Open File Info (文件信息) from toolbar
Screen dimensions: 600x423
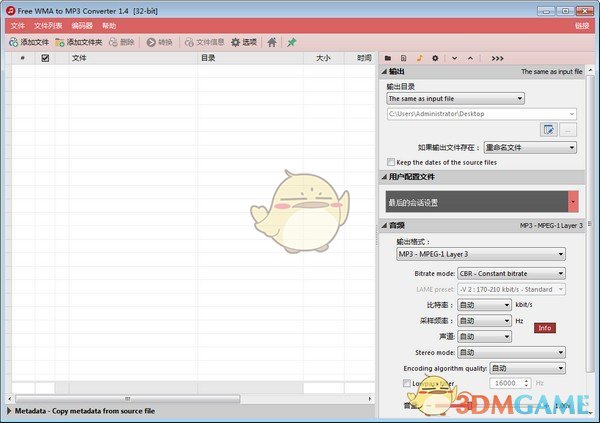pyautogui.click(x=204, y=42)
